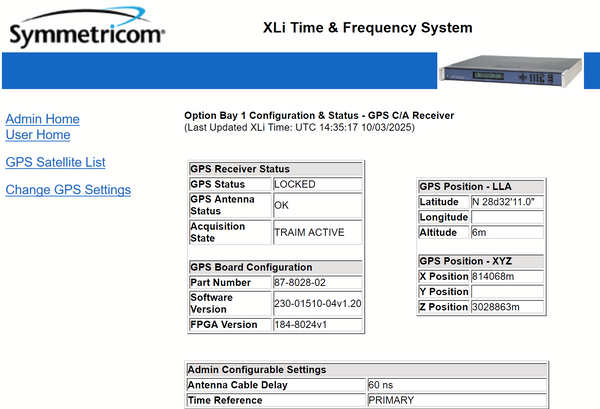Go to the User Home link
The image size is (600, 409).
click(38, 135)
